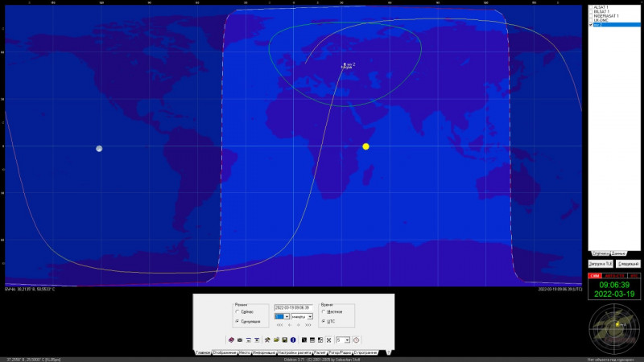Tick the BILSAT 1 satellite checkbox
This screenshot has width=644, height=362.
pos(591,11)
